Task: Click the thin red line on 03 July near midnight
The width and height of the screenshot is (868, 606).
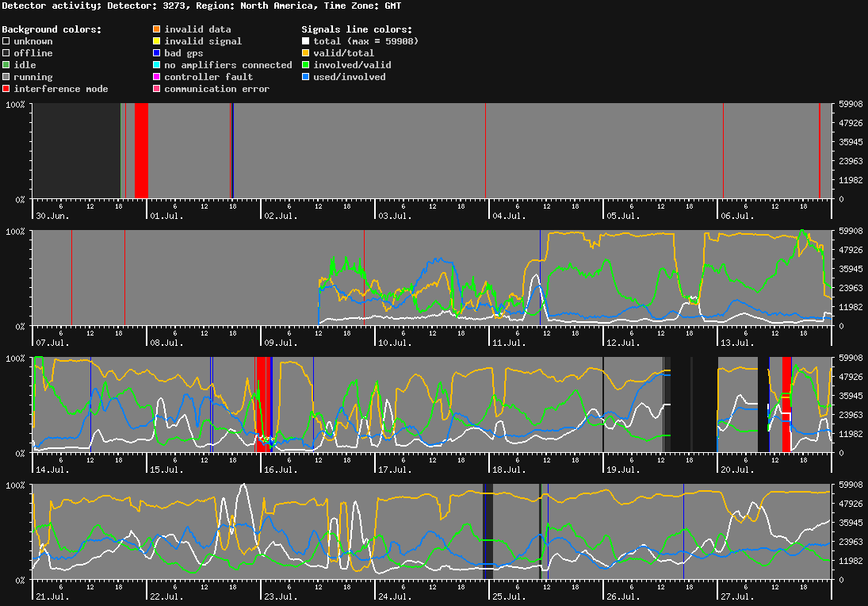Action: (x=485, y=151)
